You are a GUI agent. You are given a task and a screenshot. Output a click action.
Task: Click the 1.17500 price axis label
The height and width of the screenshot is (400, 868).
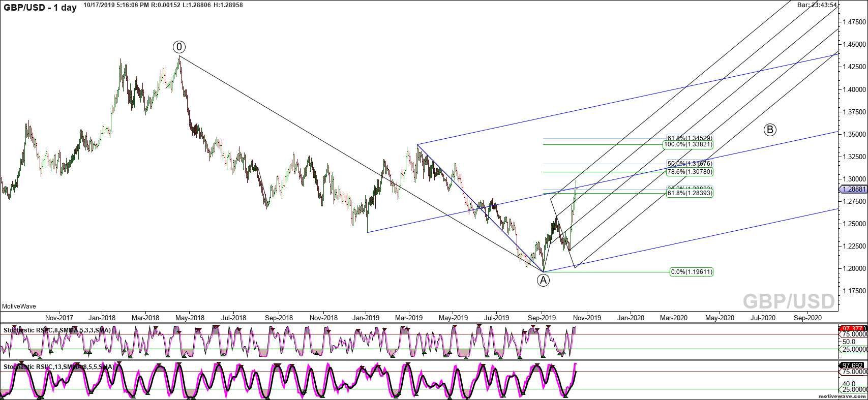tap(854, 291)
